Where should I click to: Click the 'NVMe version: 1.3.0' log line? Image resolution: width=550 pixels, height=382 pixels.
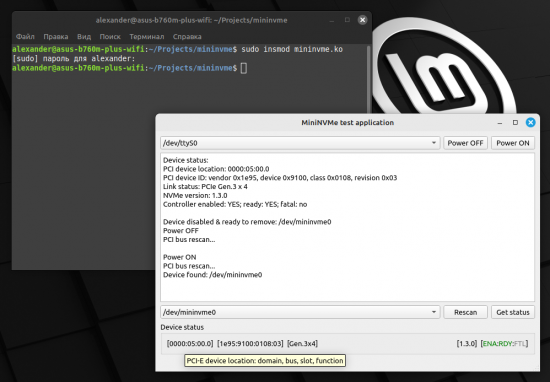point(195,195)
